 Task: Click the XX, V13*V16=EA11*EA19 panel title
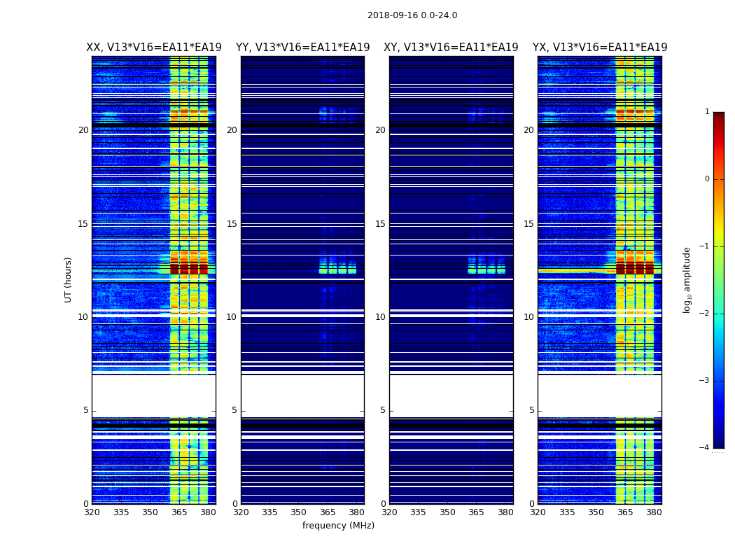pyautogui.click(x=154, y=48)
